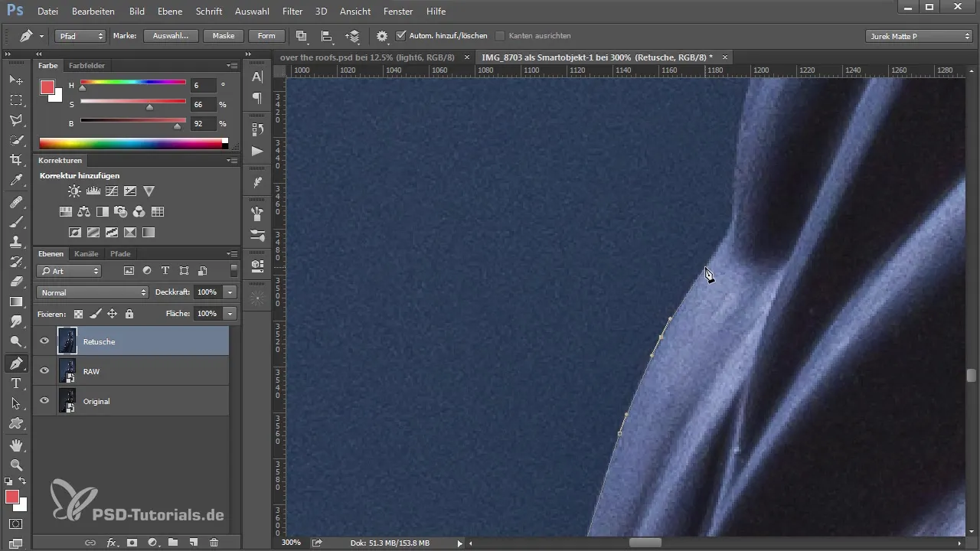Select the Healing Brush tool
This screenshot has height=551, width=980.
tap(16, 201)
